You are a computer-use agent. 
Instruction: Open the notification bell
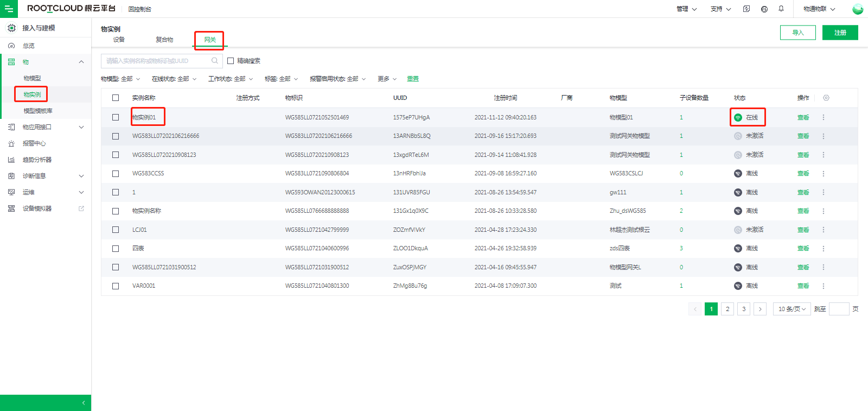(781, 9)
